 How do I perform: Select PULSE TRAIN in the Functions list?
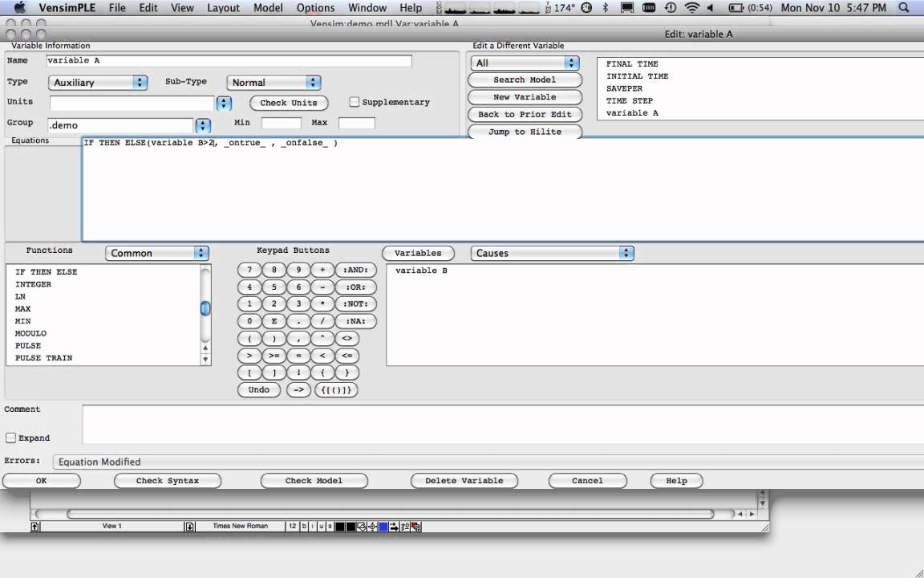click(x=43, y=358)
